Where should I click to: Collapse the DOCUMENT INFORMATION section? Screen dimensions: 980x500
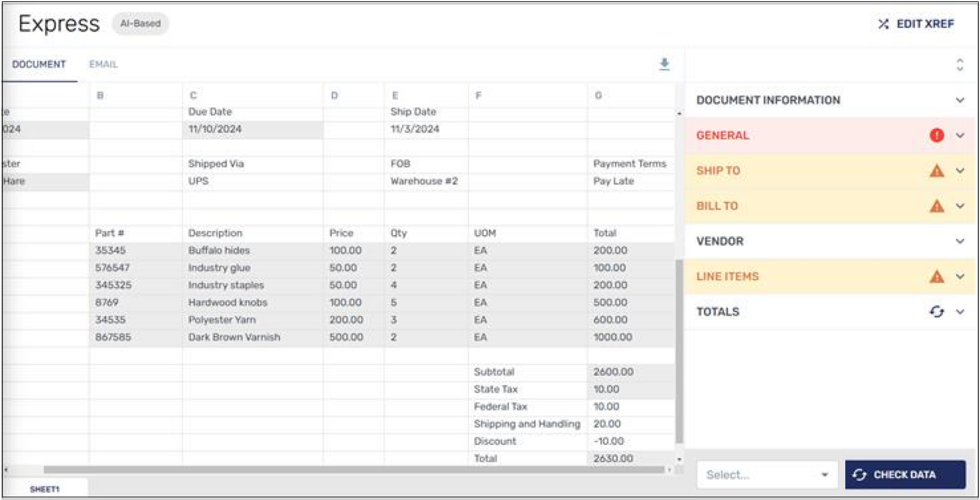(x=959, y=100)
